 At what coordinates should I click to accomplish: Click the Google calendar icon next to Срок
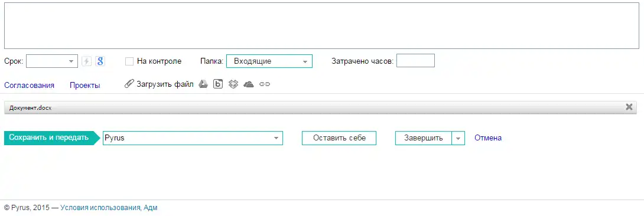point(100,61)
